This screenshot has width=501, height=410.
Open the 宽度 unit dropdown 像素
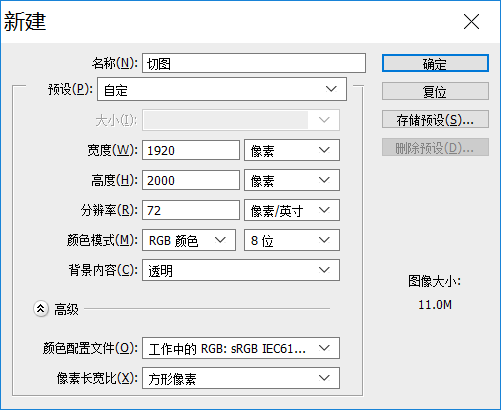(x=292, y=150)
